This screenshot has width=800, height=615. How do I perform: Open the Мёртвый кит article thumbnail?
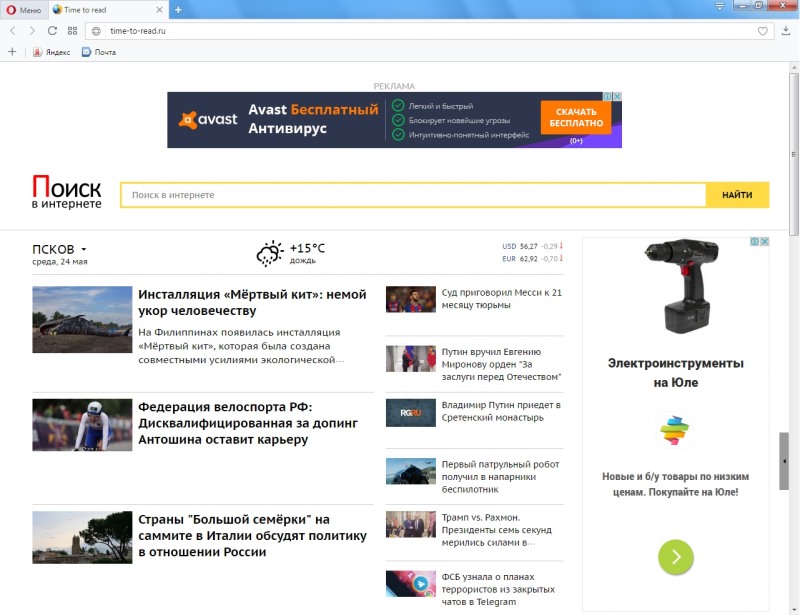click(82, 319)
